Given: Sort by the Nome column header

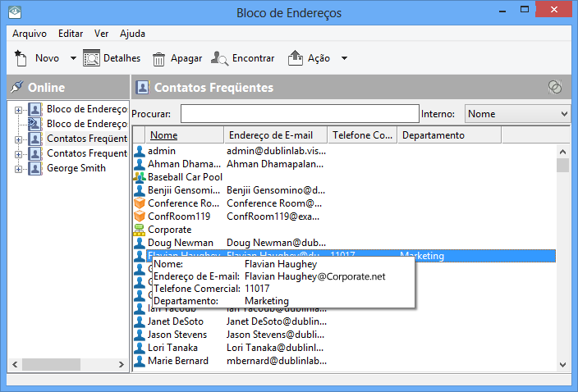Looking at the screenshot, I should (185, 135).
